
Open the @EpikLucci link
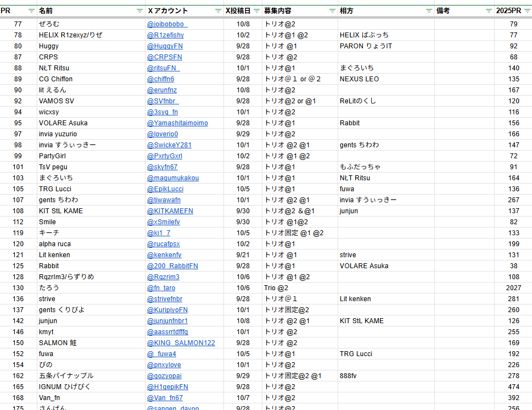pyautogui.click(x=165, y=189)
